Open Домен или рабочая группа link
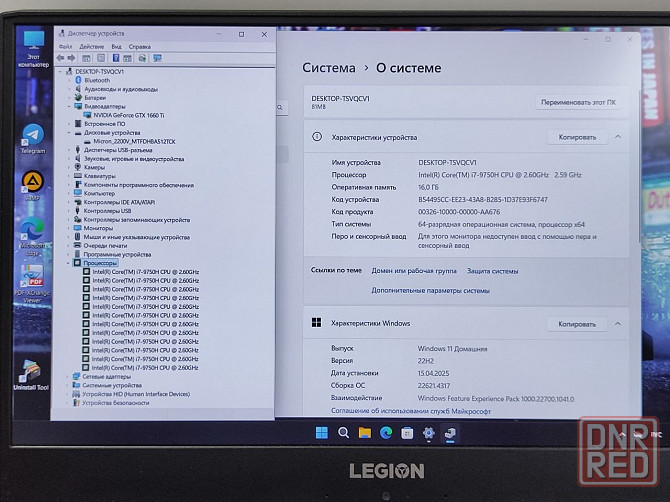 click(x=414, y=271)
